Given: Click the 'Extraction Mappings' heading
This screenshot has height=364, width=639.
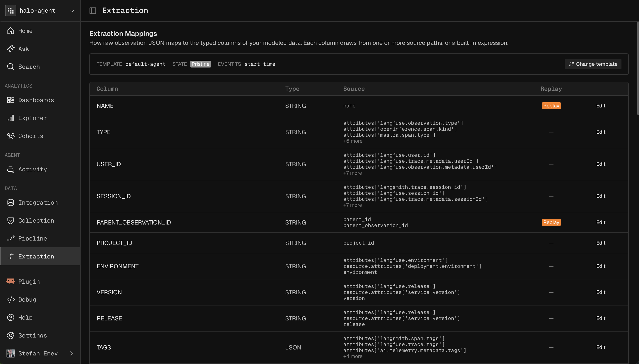Looking at the screenshot, I should 123,34.
